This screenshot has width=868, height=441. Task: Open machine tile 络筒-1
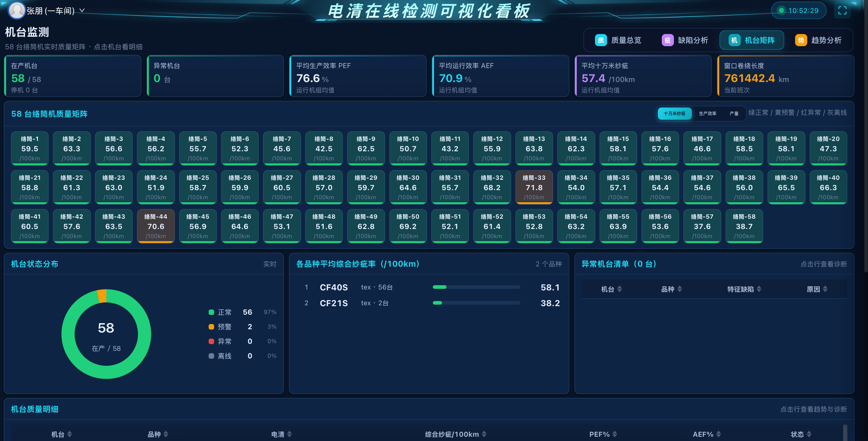pyautogui.click(x=30, y=148)
